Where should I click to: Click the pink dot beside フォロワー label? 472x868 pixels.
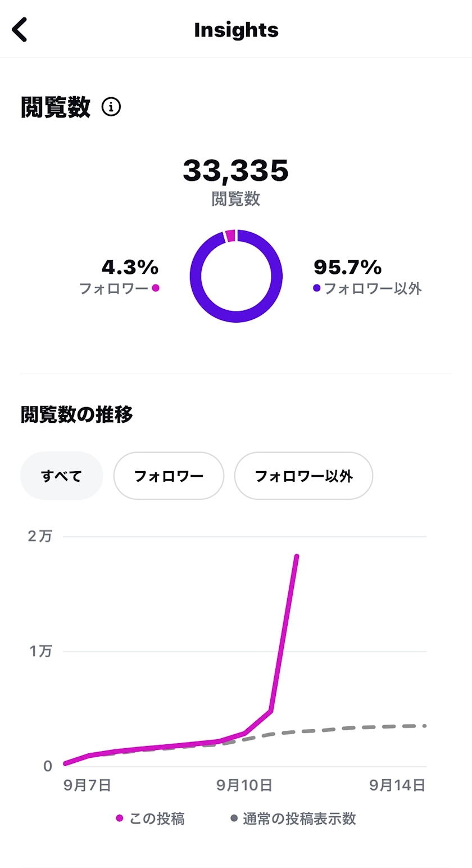coord(156,288)
